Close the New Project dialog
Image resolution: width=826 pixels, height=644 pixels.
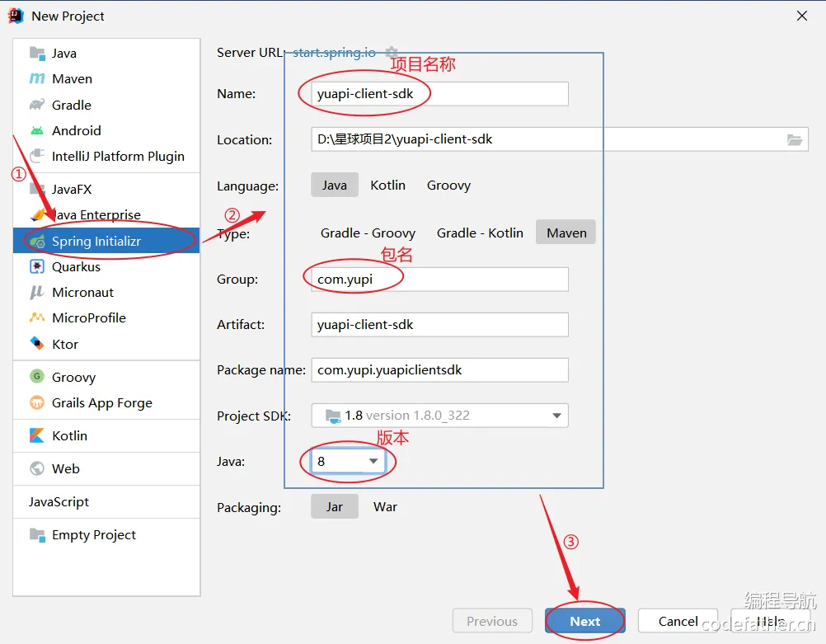802,16
